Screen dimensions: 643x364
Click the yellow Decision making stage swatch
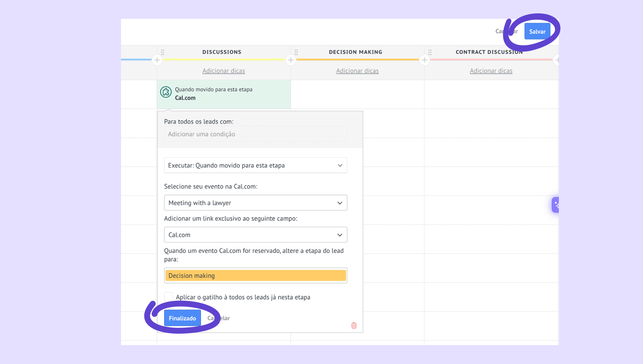click(256, 276)
